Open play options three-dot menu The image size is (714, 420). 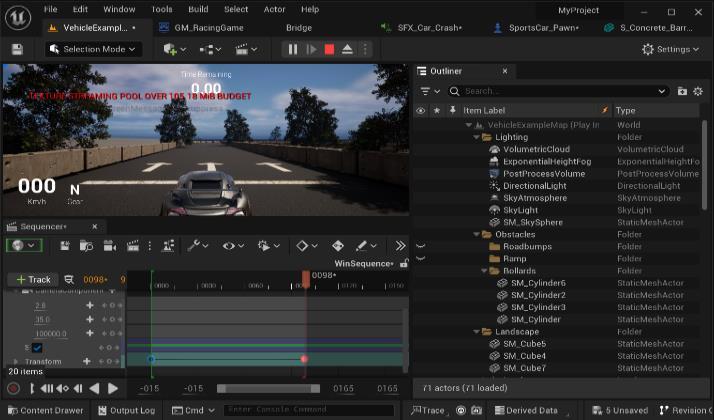(x=365, y=49)
